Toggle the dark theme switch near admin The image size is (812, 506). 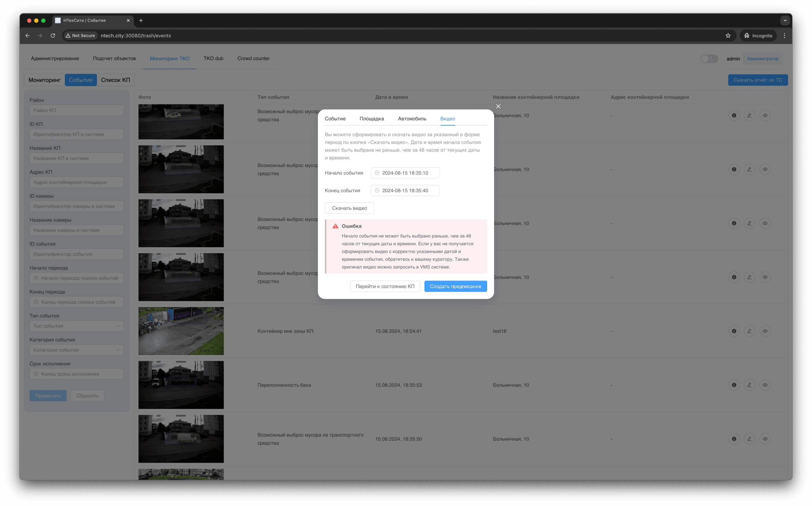[709, 59]
